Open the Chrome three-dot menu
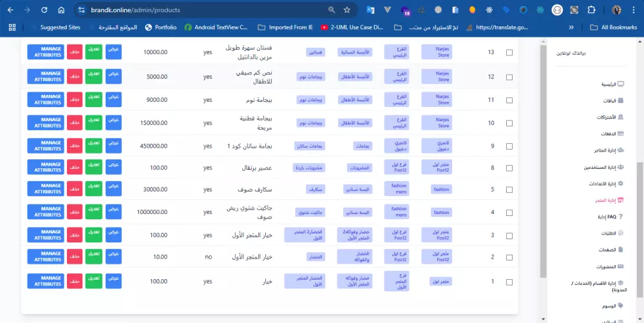644x323 pixels. [633, 10]
